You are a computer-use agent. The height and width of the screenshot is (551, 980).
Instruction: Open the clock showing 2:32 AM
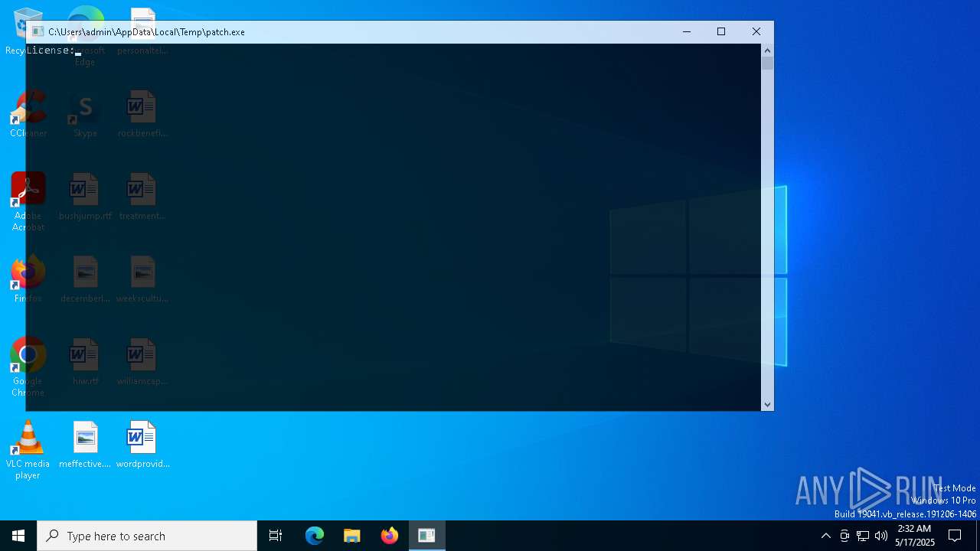coord(914,536)
